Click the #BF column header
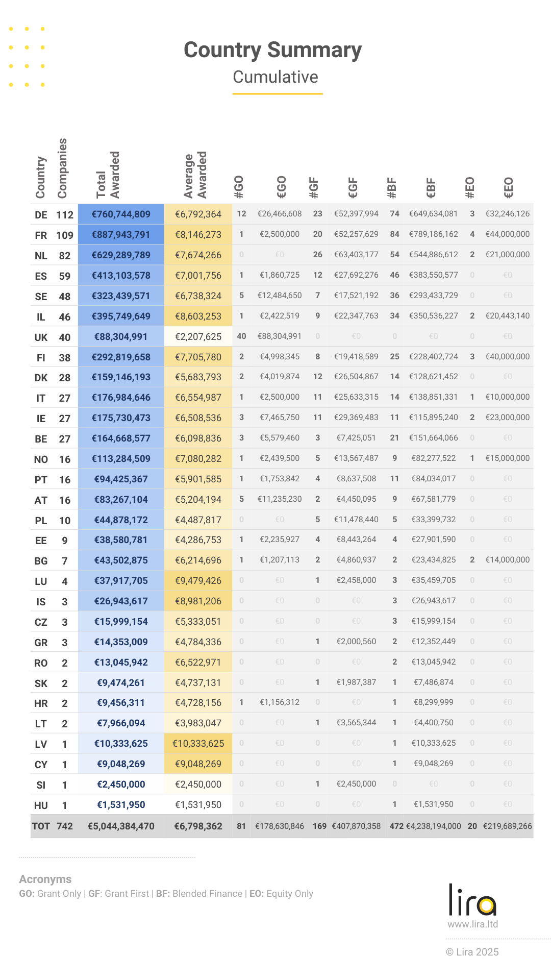The width and height of the screenshot is (551, 980). pos(391,188)
